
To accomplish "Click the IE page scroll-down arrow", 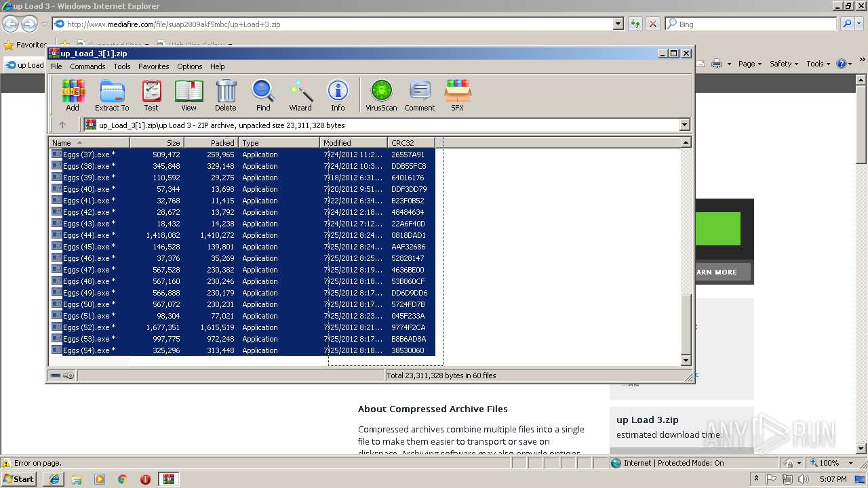I will tap(861, 449).
